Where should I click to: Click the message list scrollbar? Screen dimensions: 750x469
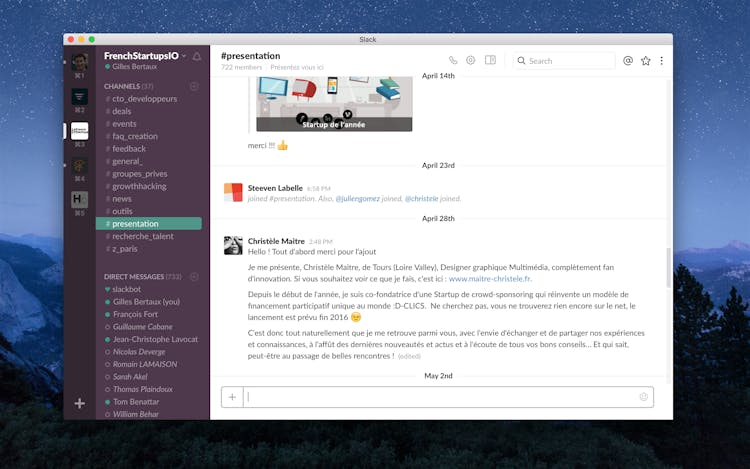click(668, 265)
